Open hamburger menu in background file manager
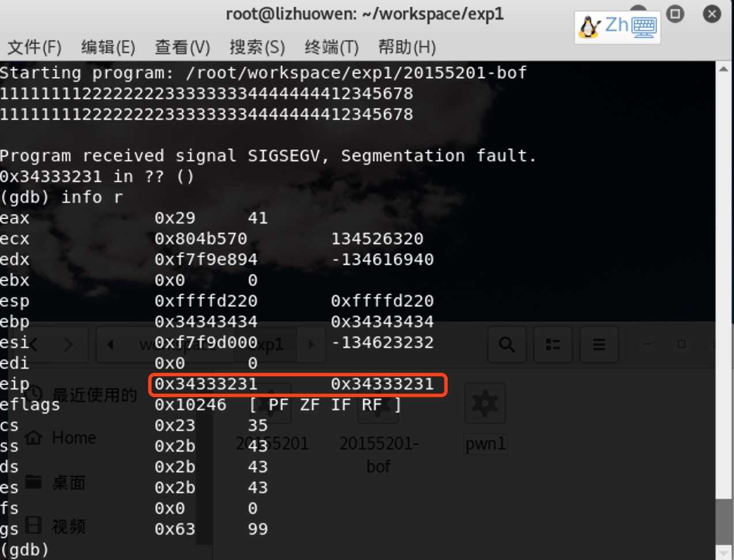This screenshot has width=734, height=560. tap(599, 345)
